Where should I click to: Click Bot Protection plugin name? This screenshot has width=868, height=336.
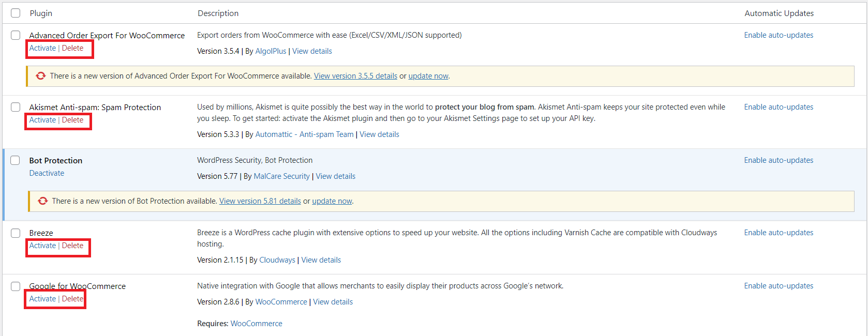coord(56,161)
